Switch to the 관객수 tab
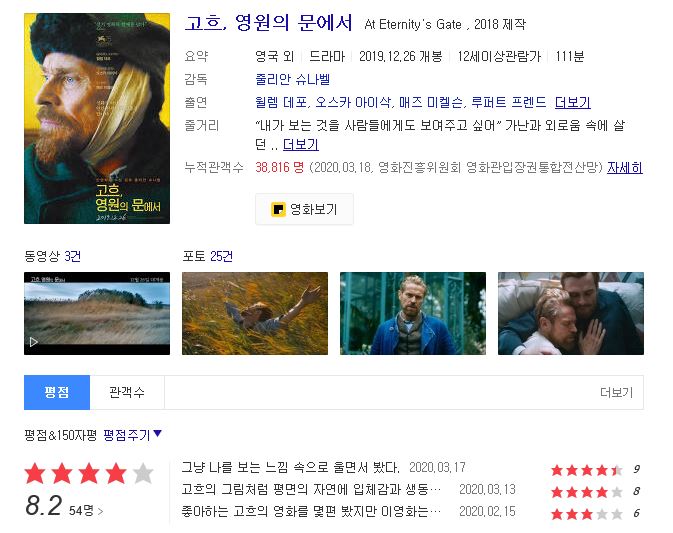The height and width of the screenshot is (533, 673). [x=127, y=392]
